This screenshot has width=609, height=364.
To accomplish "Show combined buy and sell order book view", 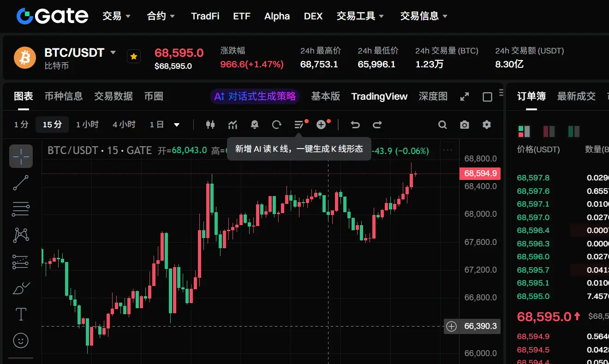I will point(524,131).
